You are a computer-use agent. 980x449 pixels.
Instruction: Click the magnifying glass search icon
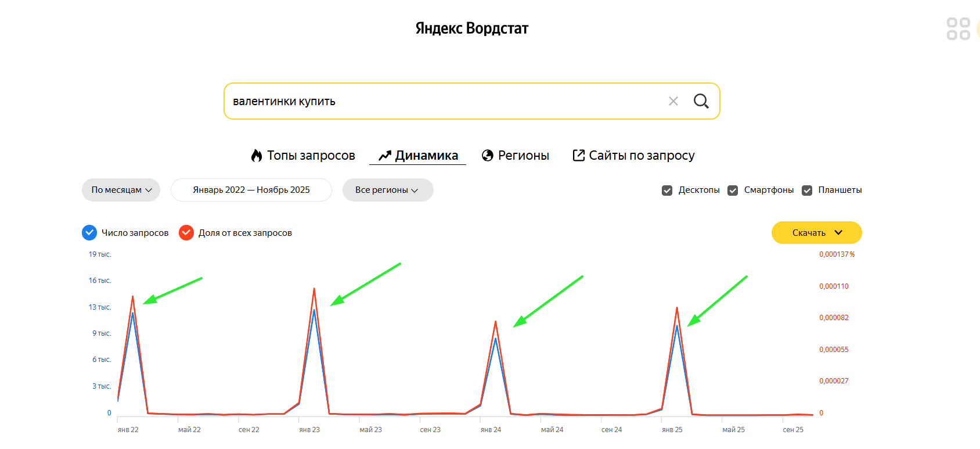701,101
